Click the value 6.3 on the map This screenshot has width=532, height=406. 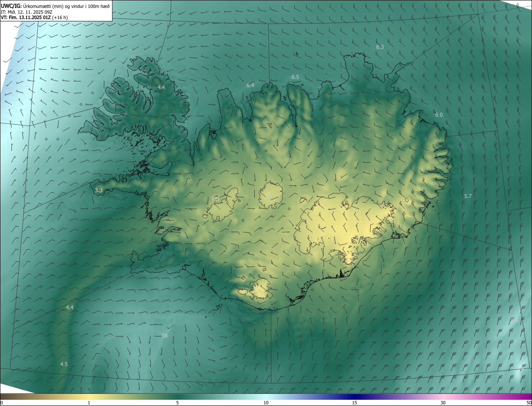coord(380,47)
